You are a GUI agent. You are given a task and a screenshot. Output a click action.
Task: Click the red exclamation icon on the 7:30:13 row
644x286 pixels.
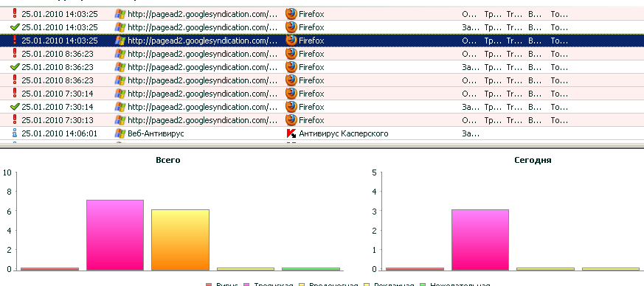coord(15,120)
